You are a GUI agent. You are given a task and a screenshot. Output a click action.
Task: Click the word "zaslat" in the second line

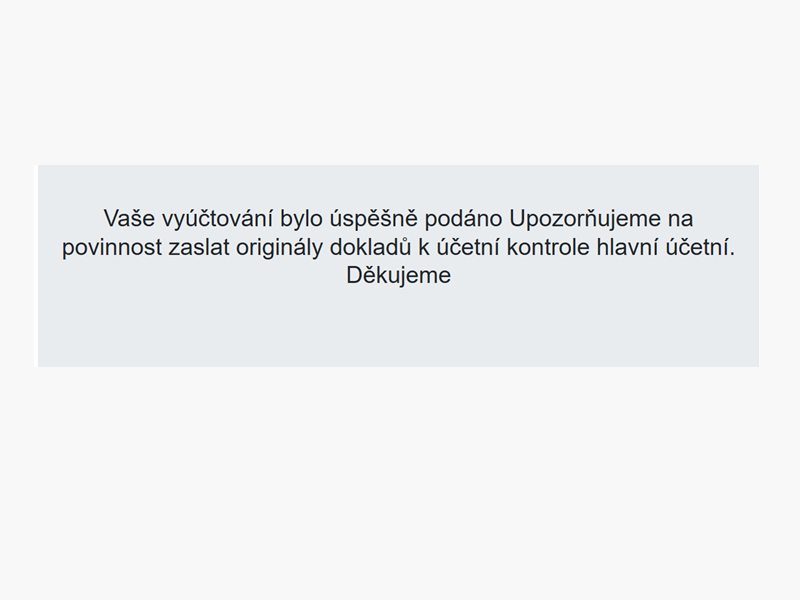pos(198,247)
